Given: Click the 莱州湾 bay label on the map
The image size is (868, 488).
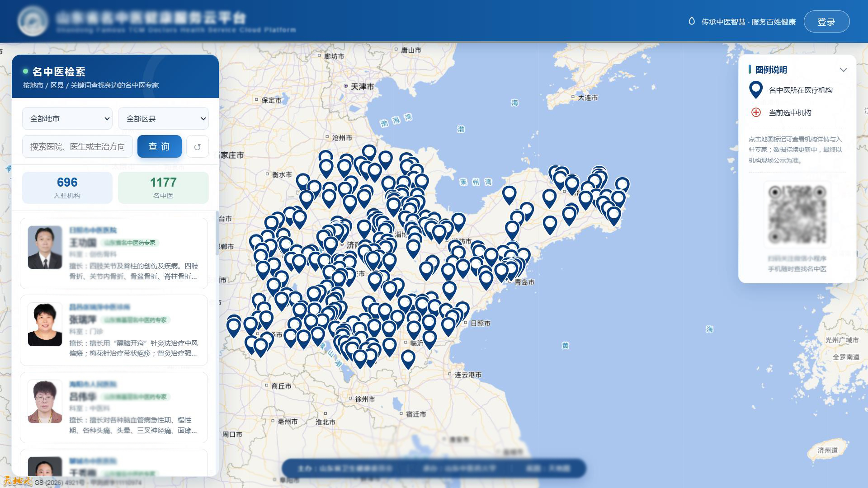Looking at the screenshot, I should click(476, 182).
